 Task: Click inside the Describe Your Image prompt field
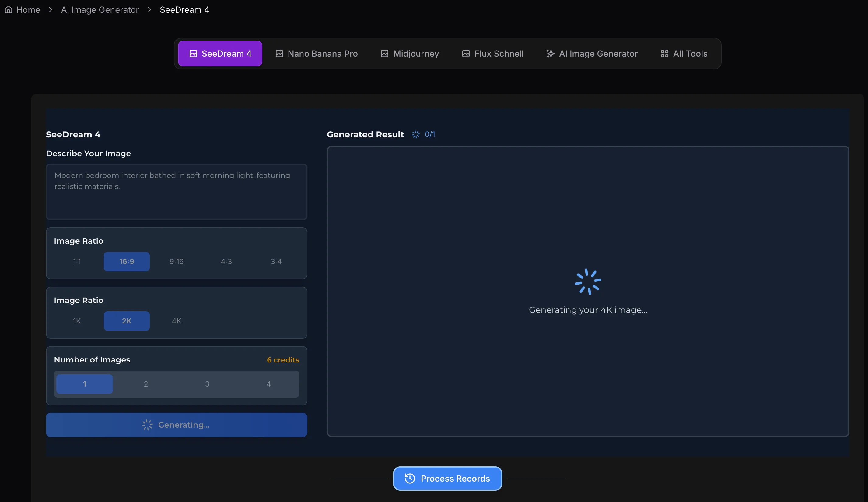pyautogui.click(x=176, y=192)
